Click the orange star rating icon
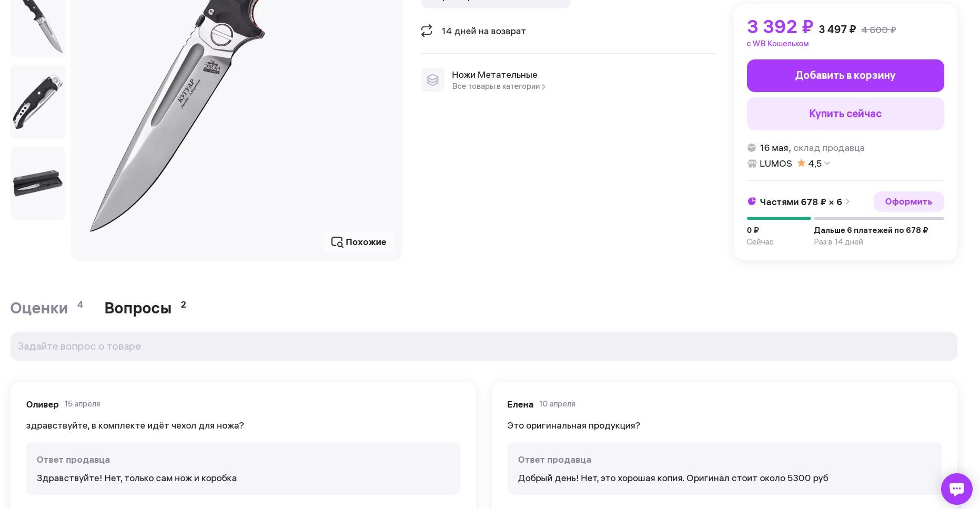The height and width of the screenshot is (509, 980). coord(801,163)
